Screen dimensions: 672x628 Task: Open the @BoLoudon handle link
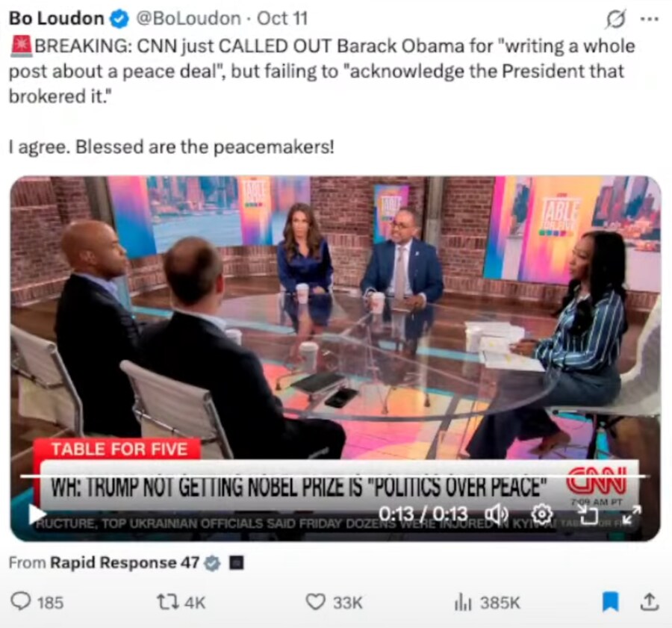click(189, 19)
